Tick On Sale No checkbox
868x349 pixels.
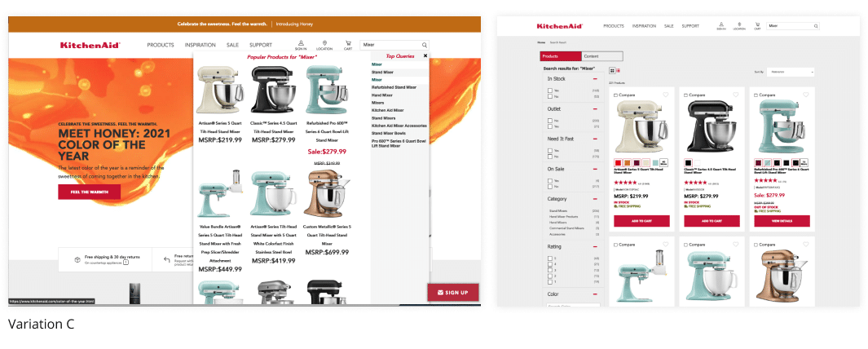pos(549,187)
